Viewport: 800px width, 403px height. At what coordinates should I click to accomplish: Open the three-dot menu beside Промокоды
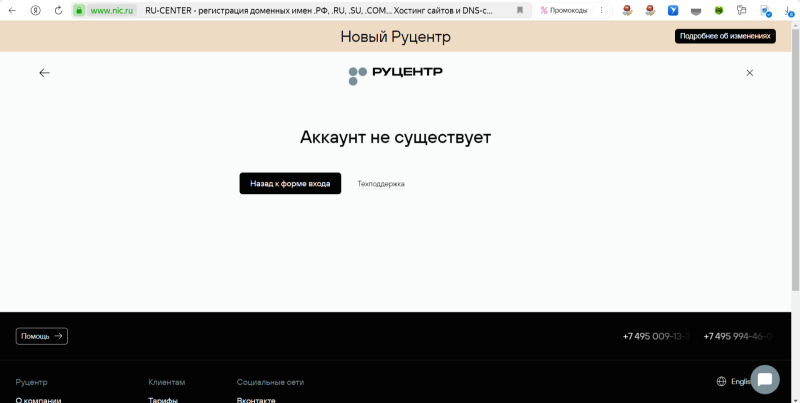coord(602,10)
